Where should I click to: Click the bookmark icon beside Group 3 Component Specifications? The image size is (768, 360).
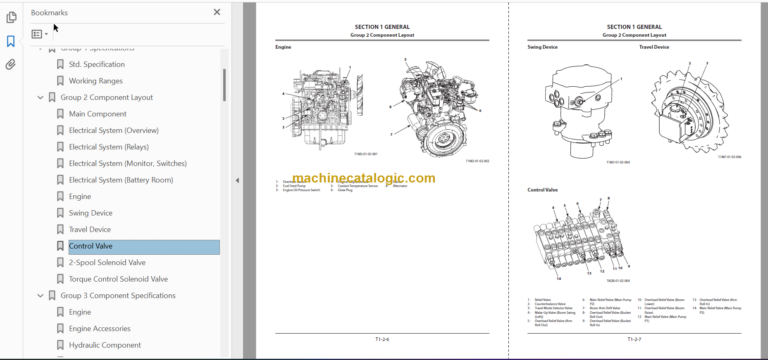52,295
